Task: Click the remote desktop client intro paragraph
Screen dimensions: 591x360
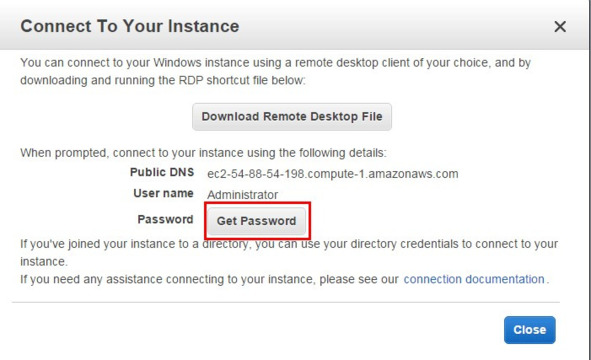Action: (276, 71)
